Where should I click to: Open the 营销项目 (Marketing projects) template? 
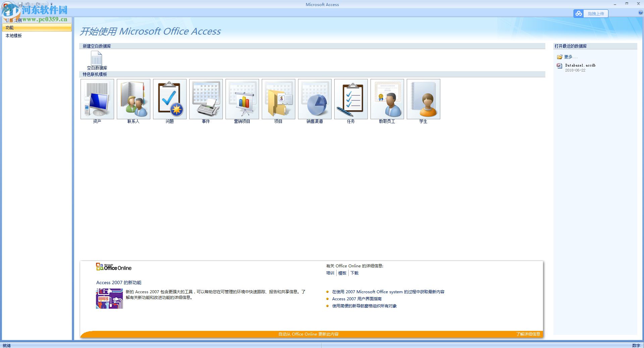(x=242, y=99)
